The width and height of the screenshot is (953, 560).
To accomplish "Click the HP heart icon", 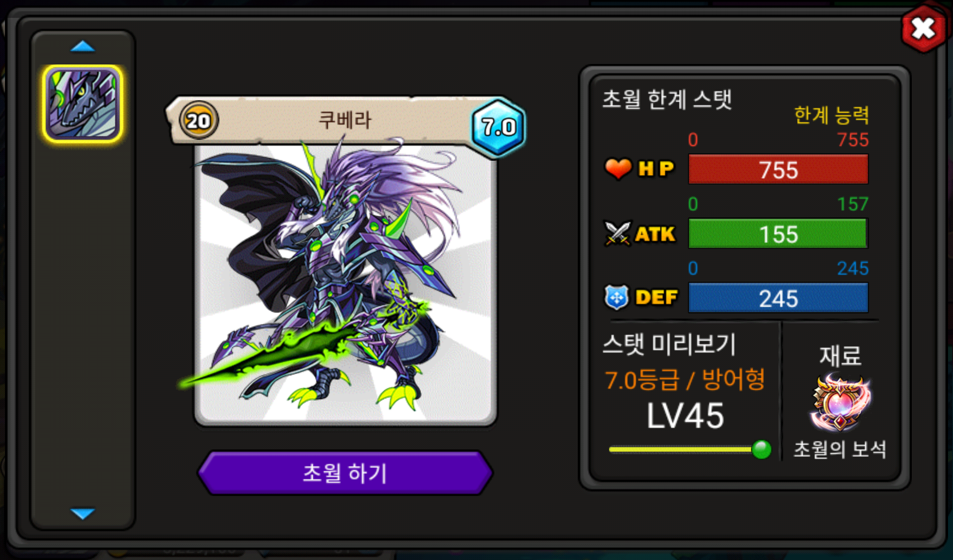I will tap(618, 169).
